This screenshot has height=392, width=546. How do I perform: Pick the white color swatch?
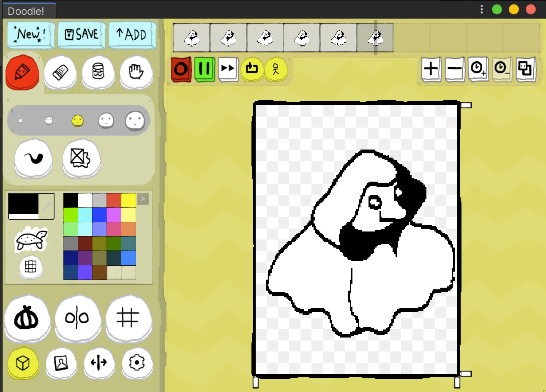[x=85, y=201]
